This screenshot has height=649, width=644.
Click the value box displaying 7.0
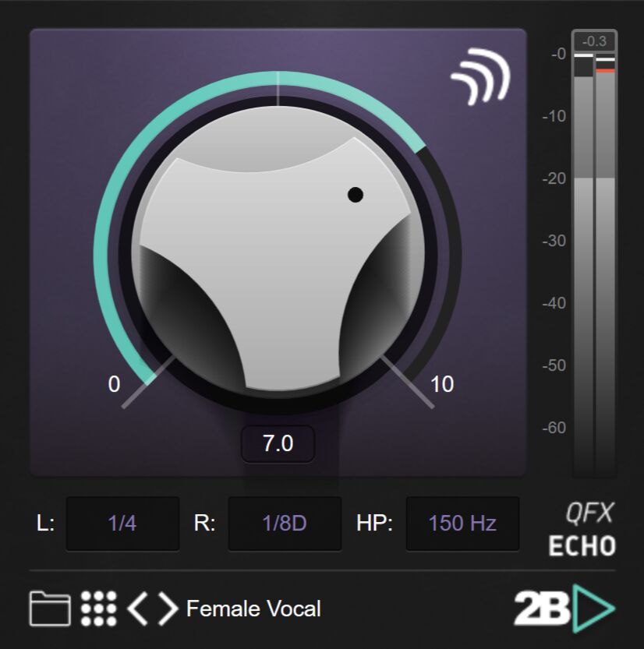click(x=278, y=444)
